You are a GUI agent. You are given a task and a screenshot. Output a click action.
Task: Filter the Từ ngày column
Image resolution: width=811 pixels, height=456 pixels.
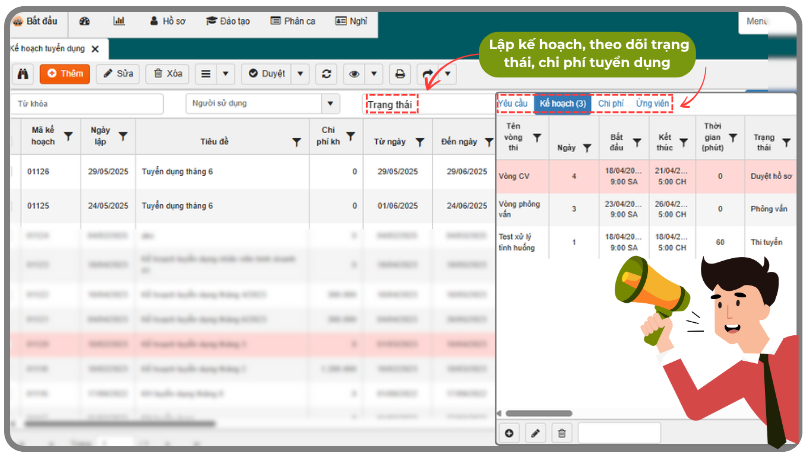click(420, 142)
